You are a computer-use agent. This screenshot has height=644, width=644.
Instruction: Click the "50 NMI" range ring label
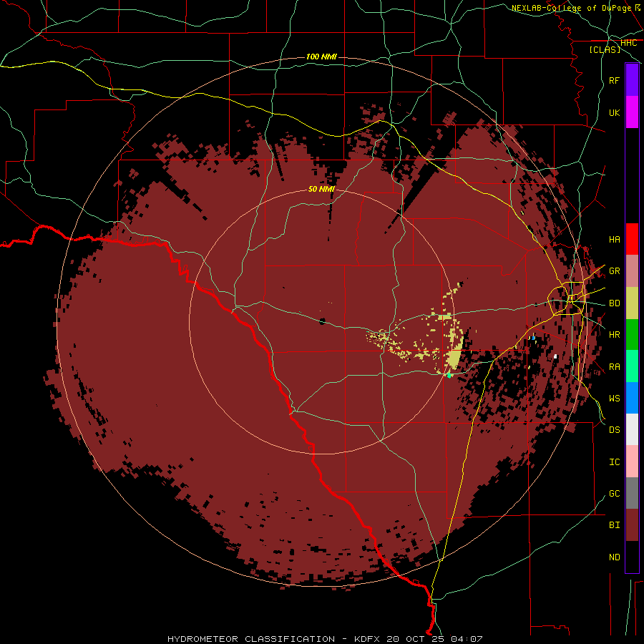(x=321, y=189)
